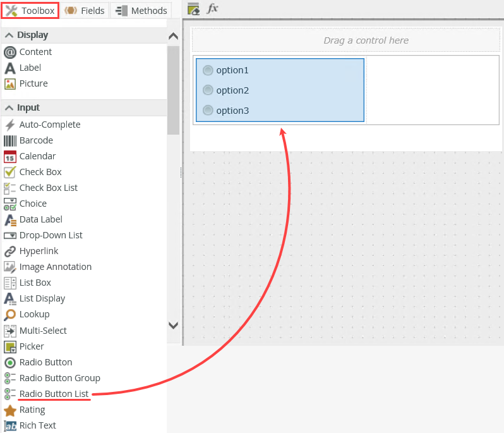Select the option3 radio button
Screen dimensions: 504x433
[x=208, y=111]
